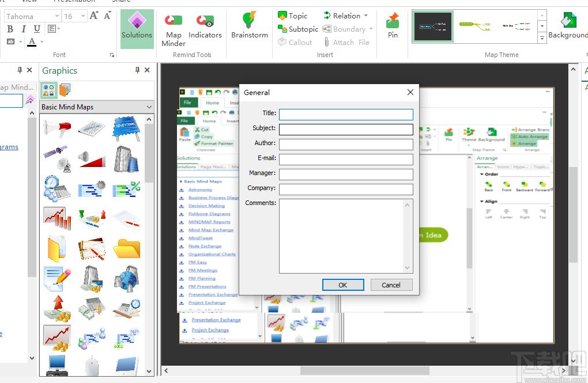
Task: Decrease the font size
Action: [x=107, y=16]
